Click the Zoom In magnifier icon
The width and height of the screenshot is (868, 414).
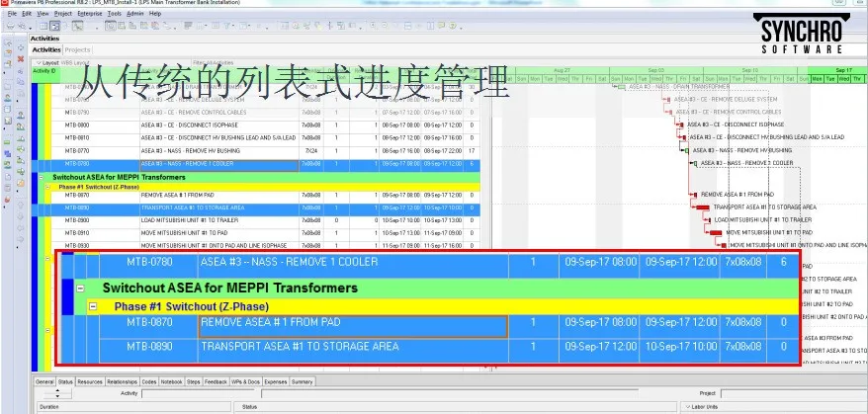pos(374,26)
